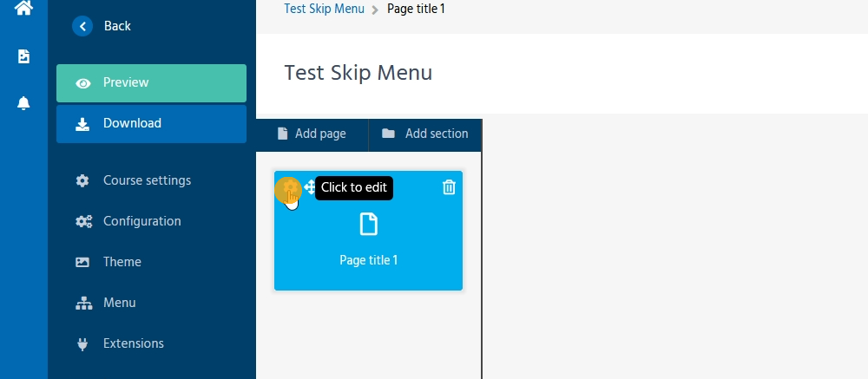Click the gear edit icon on page tile

(x=288, y=188)
